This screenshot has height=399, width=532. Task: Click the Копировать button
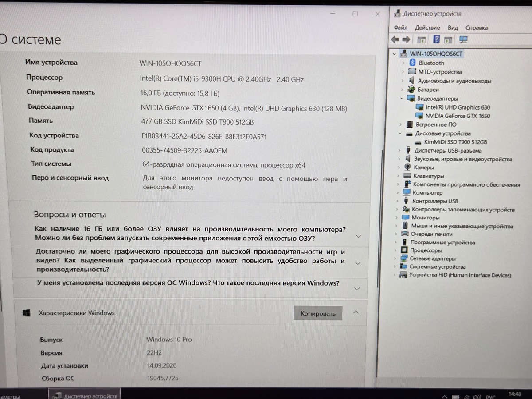point(318,313)
